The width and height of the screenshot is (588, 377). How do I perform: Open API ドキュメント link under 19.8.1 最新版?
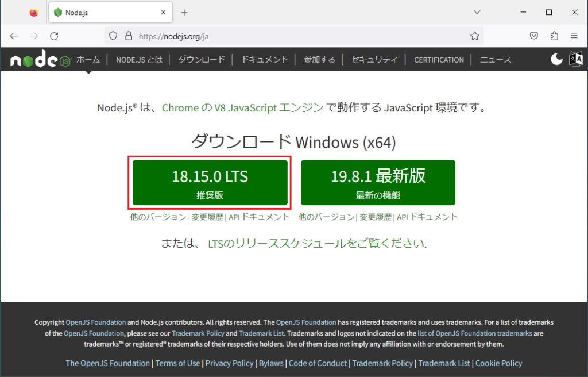(x=427, y=217)
